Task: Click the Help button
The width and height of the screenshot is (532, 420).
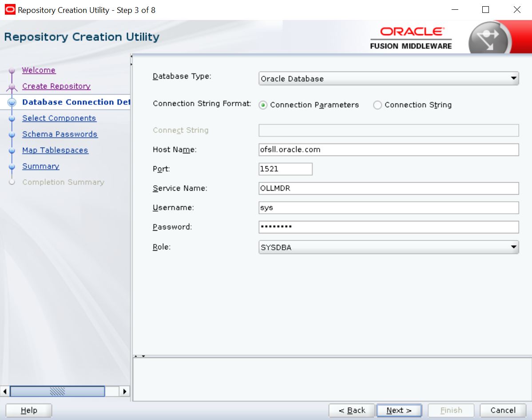Action: coord(29,410)
